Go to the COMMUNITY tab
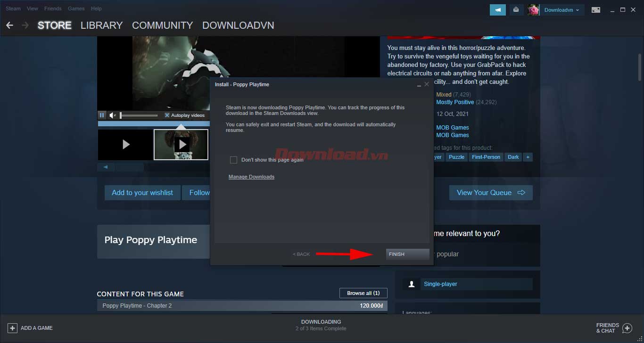The width and height of the screenshot is (644, 343). (x=163, y=25)
